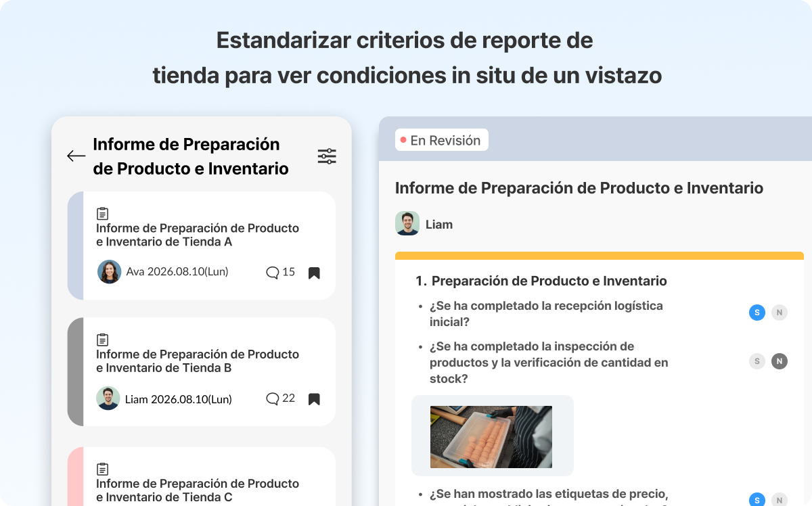812x506 pixels.
Task: Select S for inspección de productos question
Action: pos(757,361)
